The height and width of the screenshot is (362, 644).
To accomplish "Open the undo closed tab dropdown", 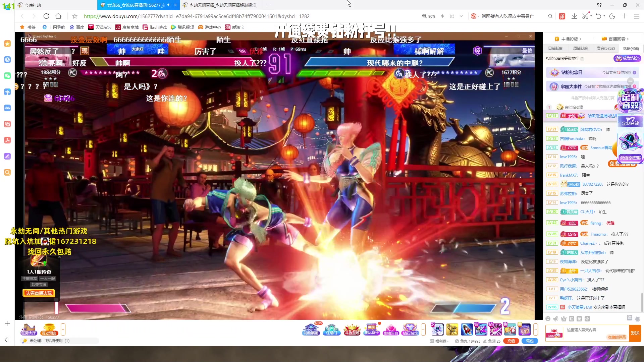I will [x=604, y=16].
